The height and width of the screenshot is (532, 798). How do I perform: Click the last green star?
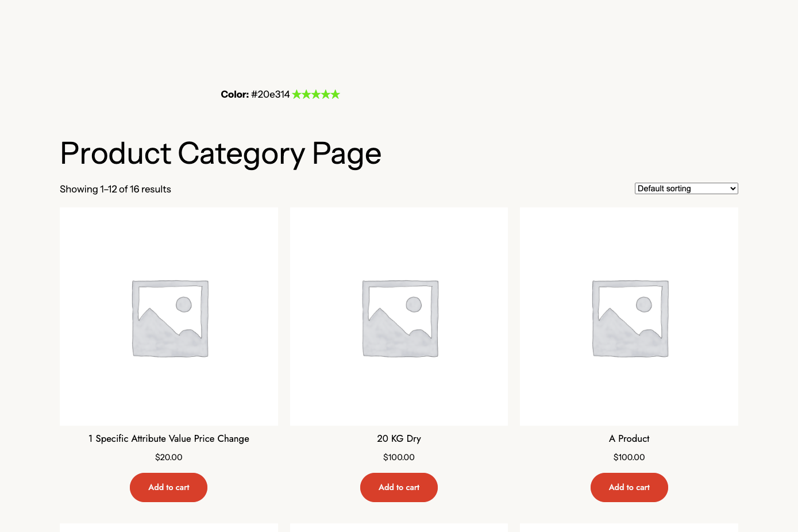(x=336, y=94)
